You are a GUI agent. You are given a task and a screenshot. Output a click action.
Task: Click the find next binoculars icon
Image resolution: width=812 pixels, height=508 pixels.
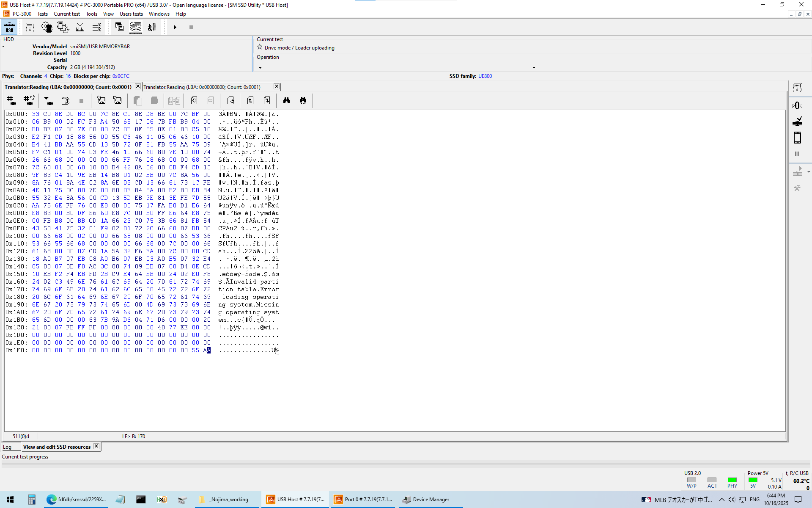click(x=303, y=100)
